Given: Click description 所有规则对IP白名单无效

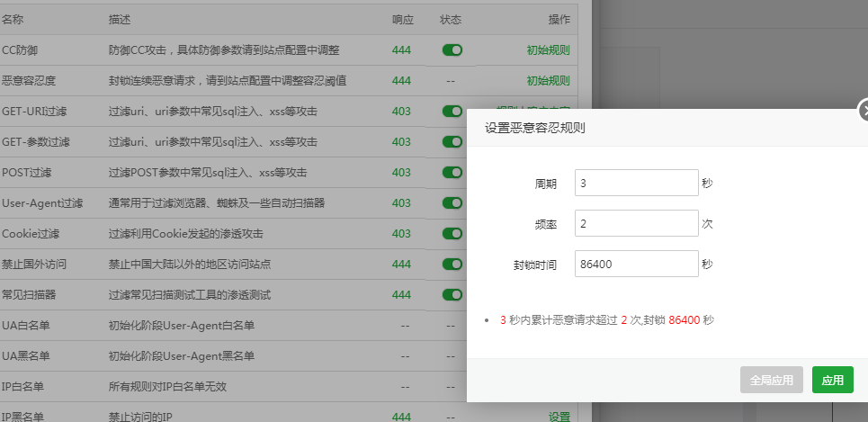Looking at the screenshot, I should pyautogui.click(x=167, y=387).
